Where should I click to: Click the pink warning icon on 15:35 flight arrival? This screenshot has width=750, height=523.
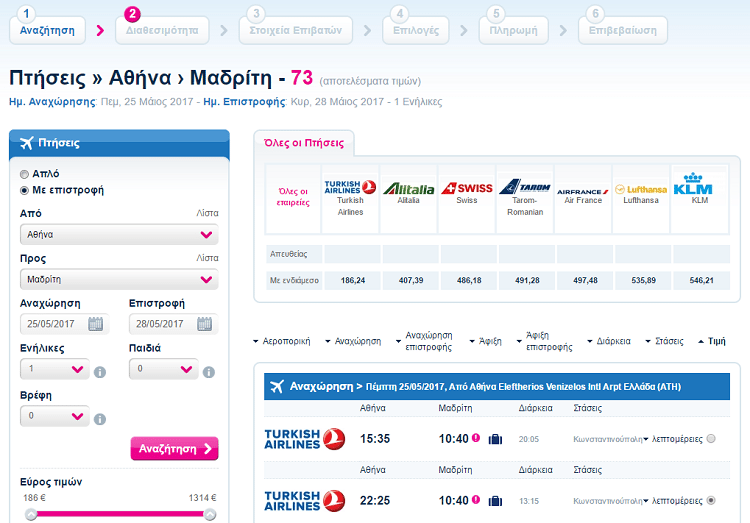point(476,437)
